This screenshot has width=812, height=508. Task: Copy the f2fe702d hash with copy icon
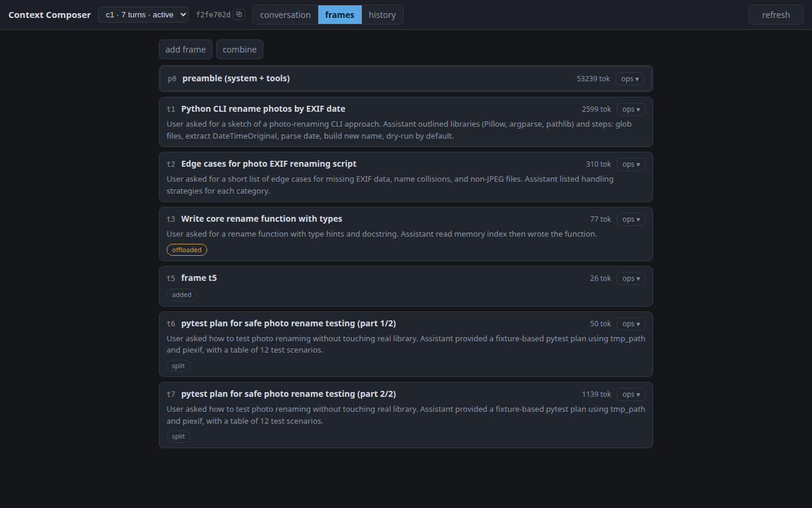(239, 15)
